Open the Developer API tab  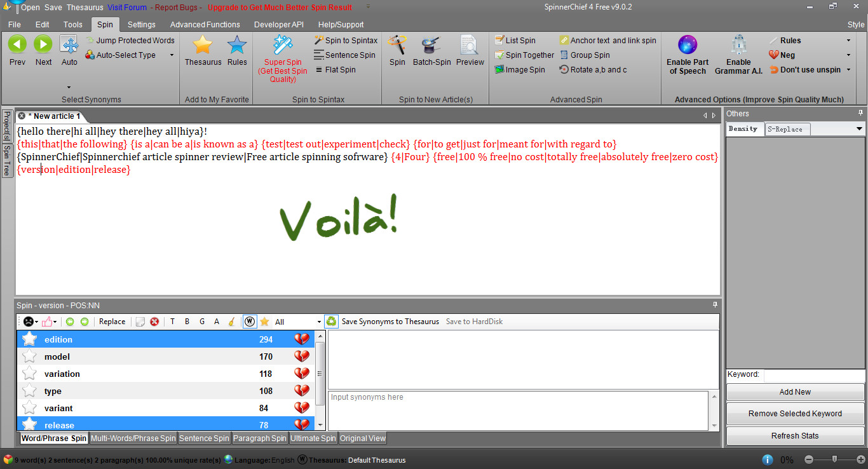click(278, 25)
